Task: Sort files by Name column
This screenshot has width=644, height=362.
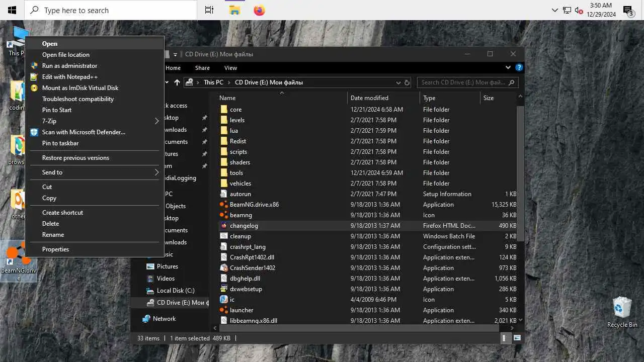Action: (x=282, y=98)
